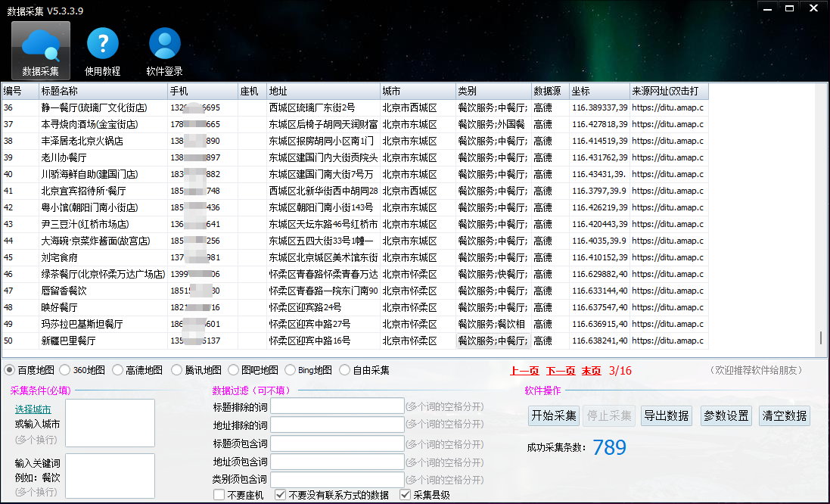Focus the 标题须包含词 input field
The height and width of the screenshot is (504, 830).
(337, 443)
